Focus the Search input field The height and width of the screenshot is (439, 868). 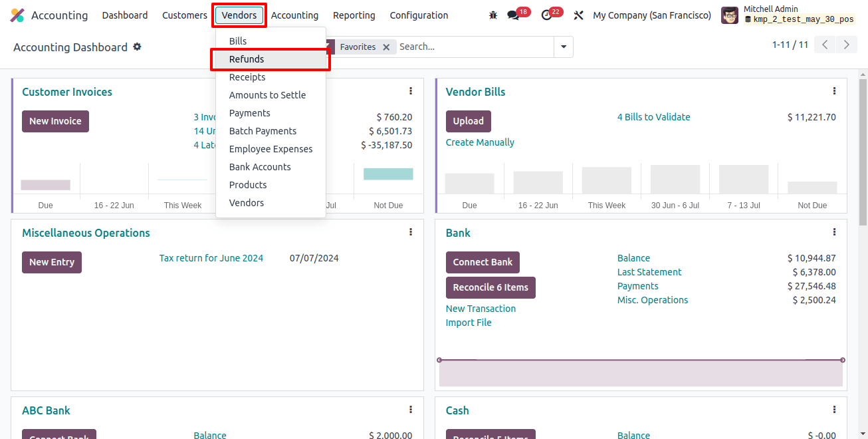[x=475, y=47]
